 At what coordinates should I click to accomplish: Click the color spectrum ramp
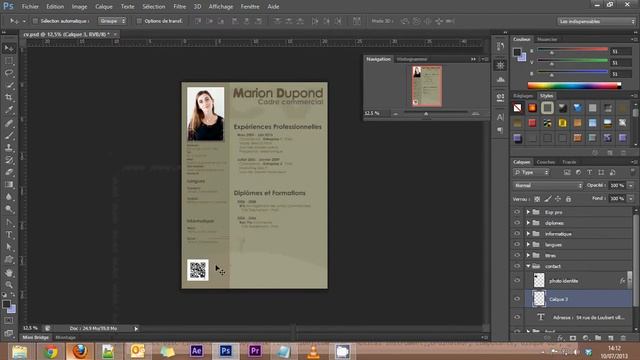point(574,85)
